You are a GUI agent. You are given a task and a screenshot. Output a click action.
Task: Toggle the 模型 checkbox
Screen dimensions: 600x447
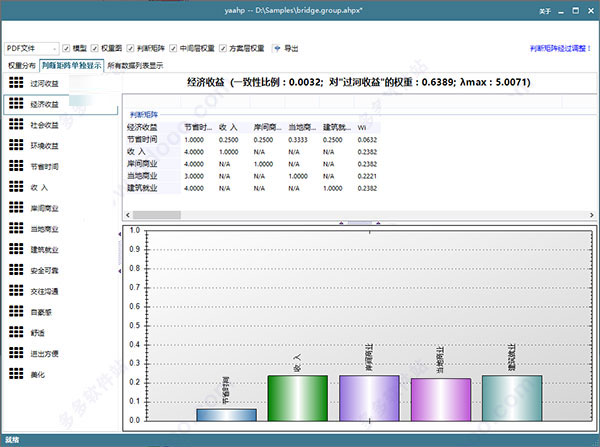pyautogui.click(x=66, y=48)
